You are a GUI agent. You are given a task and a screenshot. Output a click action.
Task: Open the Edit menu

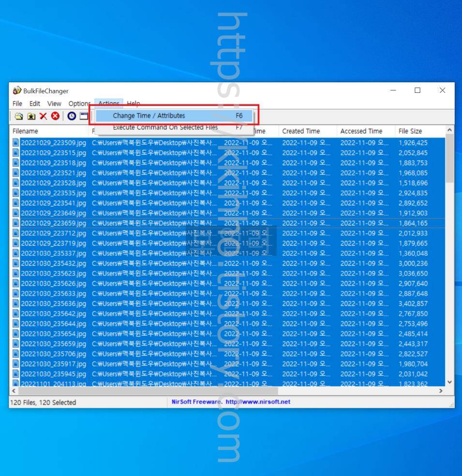(x=35, y=104)
